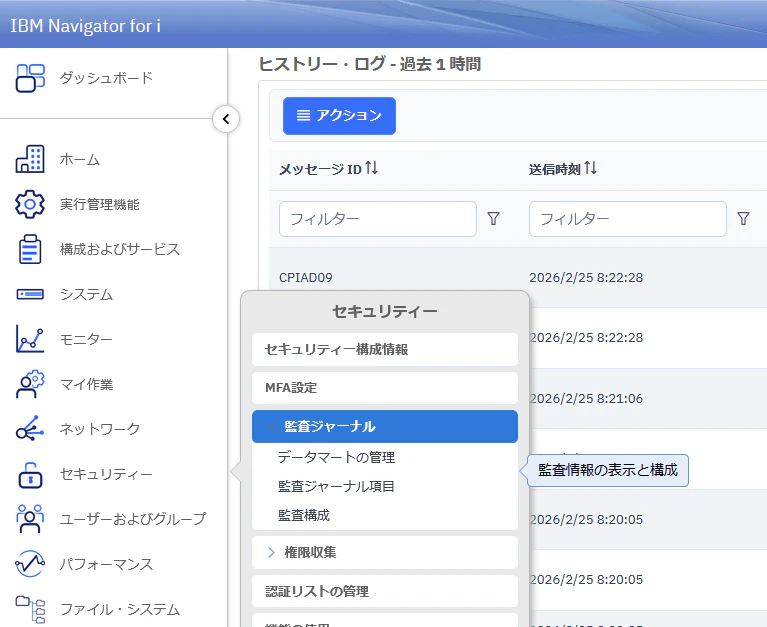767x627 pixels.
Task: Click the メッセージ ID column header
Action: 320,169
